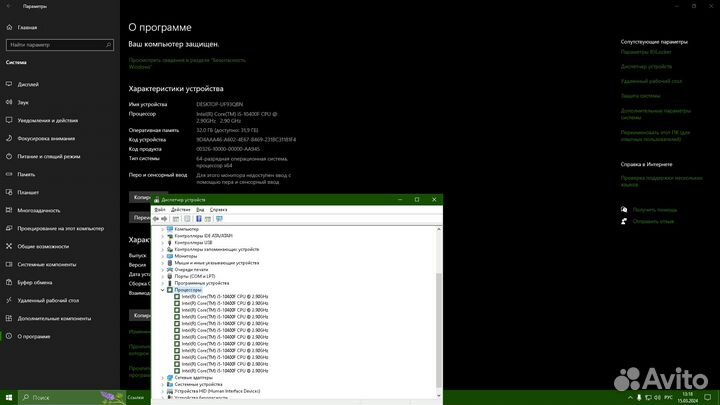This screenshot has width=720, height=405.
Task: Expand Сетевые адаптеры node
Action: [x=163, y=378]
